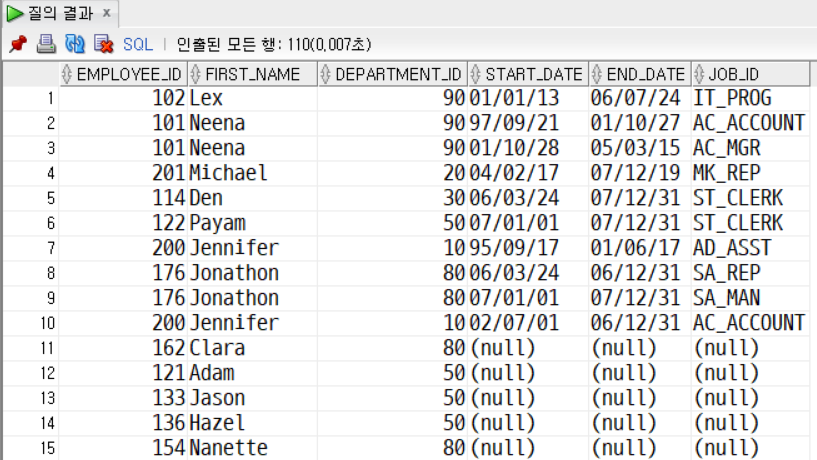Select the 질의 결과 tab
This screenshot has height=460, width=817.
pyautogui.click(x=60, y=13)
